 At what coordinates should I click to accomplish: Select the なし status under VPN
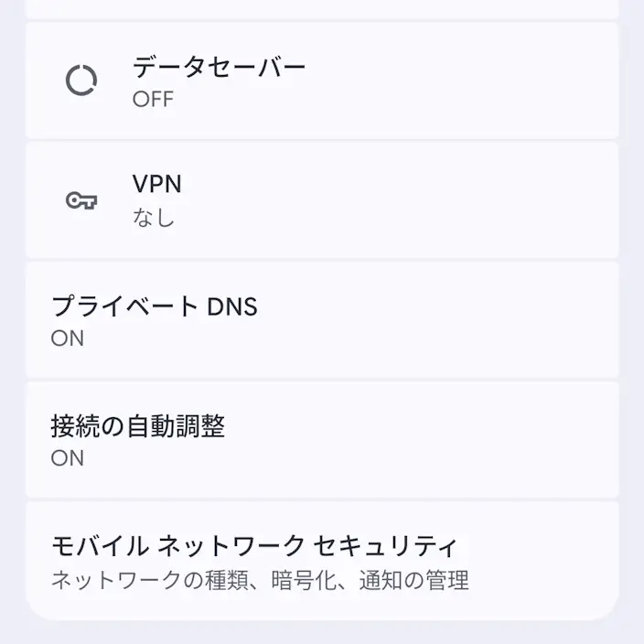point(154,218)
